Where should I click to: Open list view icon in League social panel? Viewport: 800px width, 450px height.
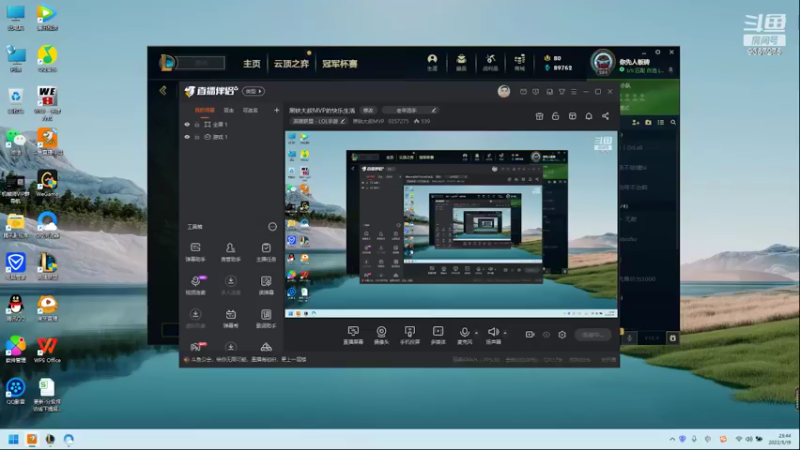tap(661, 122)
